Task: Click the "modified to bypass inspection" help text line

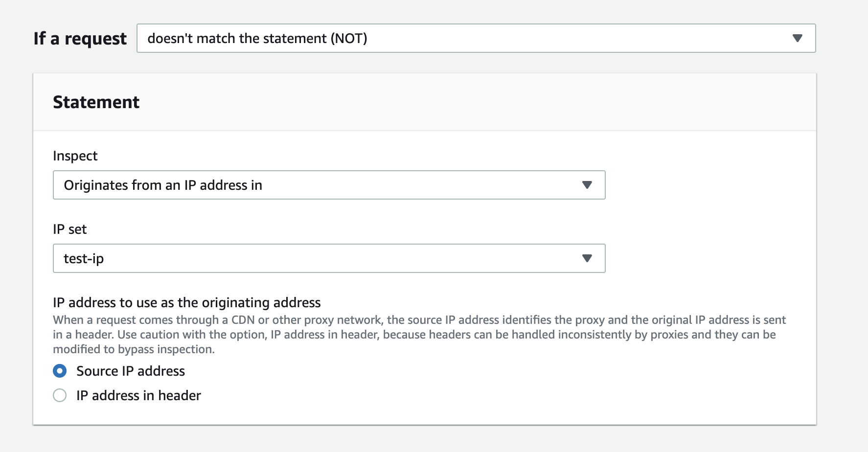Action: tap(134, 349)
